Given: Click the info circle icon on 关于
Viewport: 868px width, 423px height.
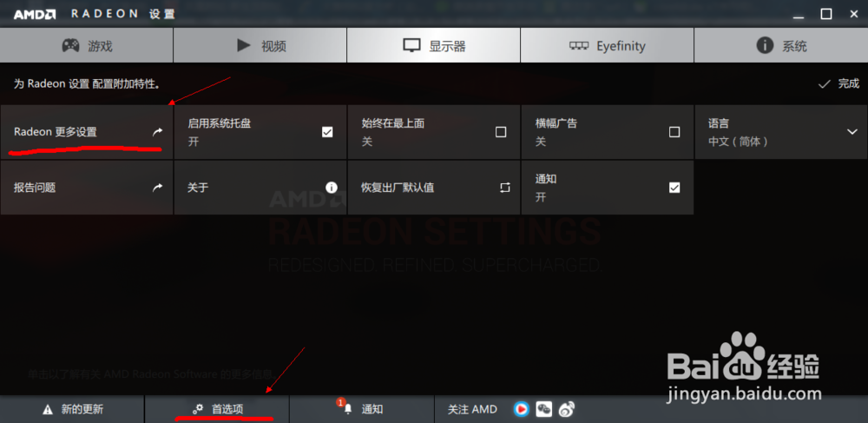Looking at the screenshot, I should coord(332,188).
